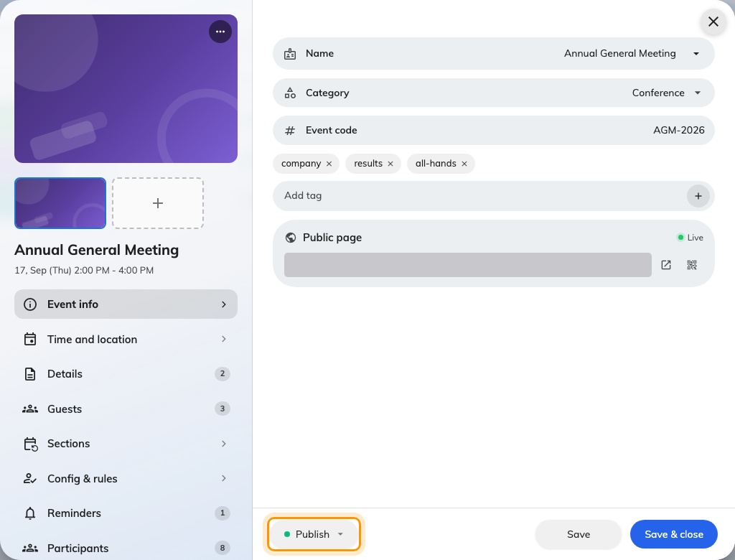This screenshot has height=560, width=735.
Task: Open the Event info section
Action: click(x=126, y=304)
